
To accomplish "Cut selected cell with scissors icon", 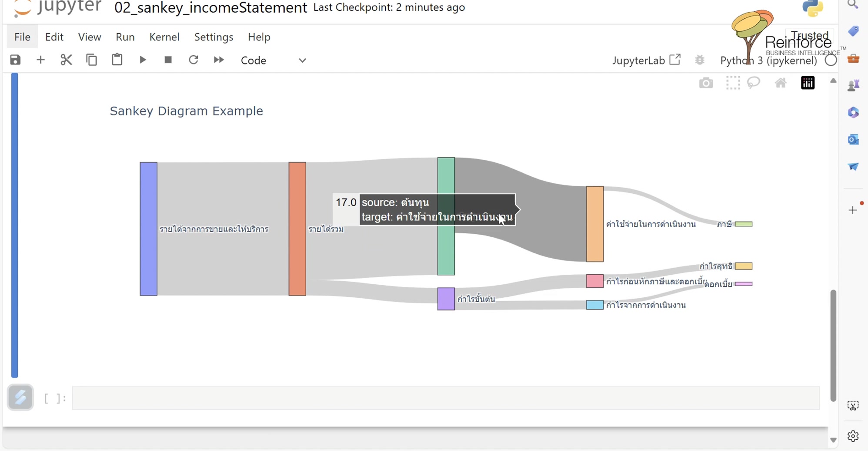I will click(66, 60).
